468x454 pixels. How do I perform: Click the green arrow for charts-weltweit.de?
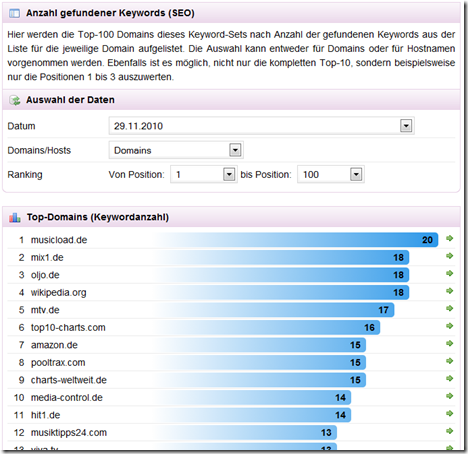(x=450, y=378)
